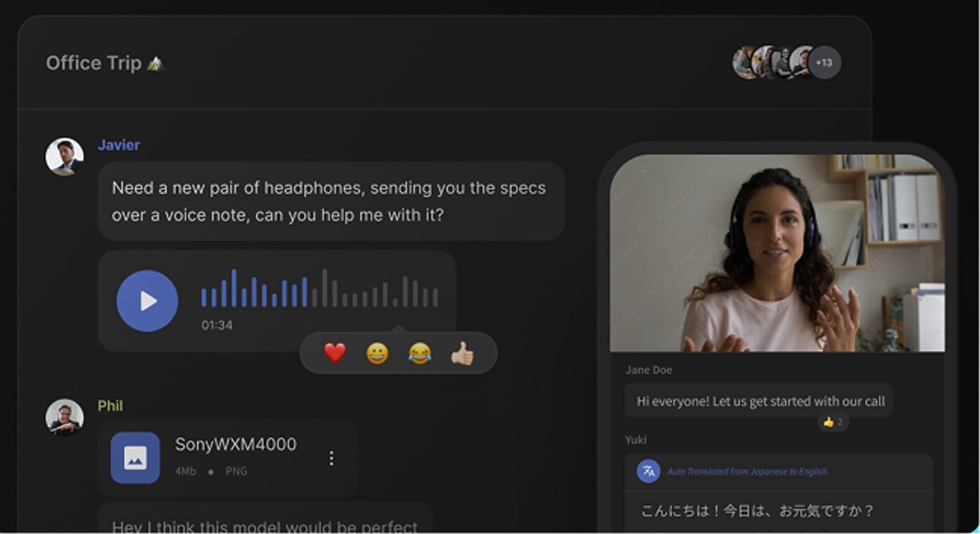React with the thumbs up emoji

[462, 354]
